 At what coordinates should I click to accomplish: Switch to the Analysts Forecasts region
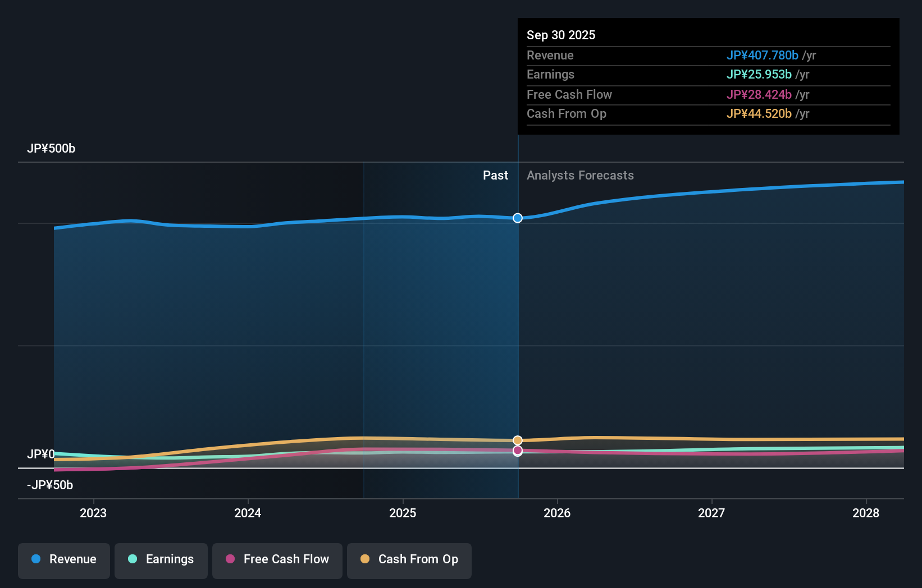(x=580, y=175)
